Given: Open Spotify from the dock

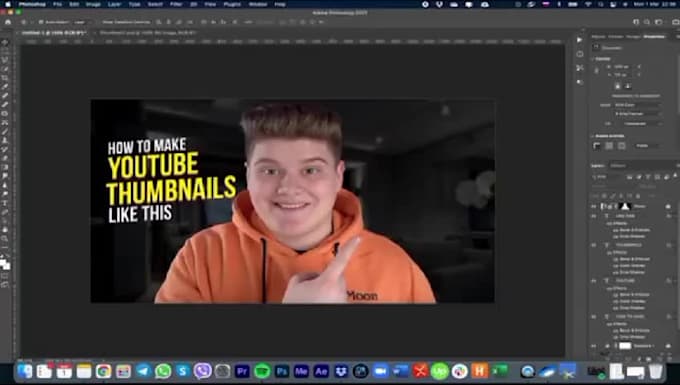Looking at the screenshot, I should click(262, 371).
